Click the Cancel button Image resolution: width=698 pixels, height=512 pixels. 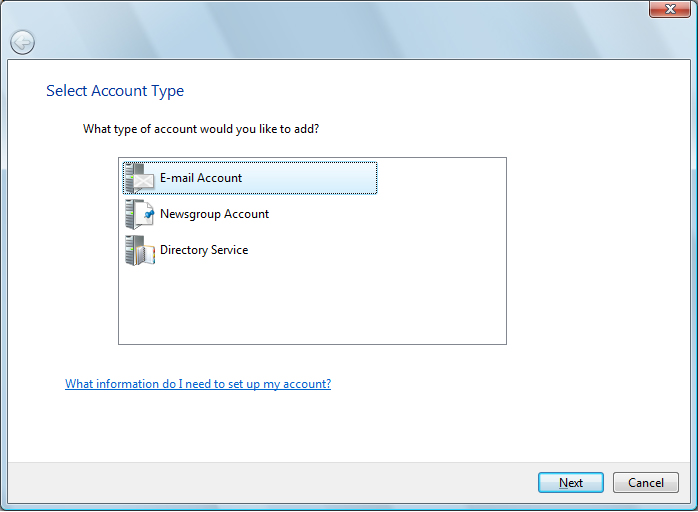point(645,483)
